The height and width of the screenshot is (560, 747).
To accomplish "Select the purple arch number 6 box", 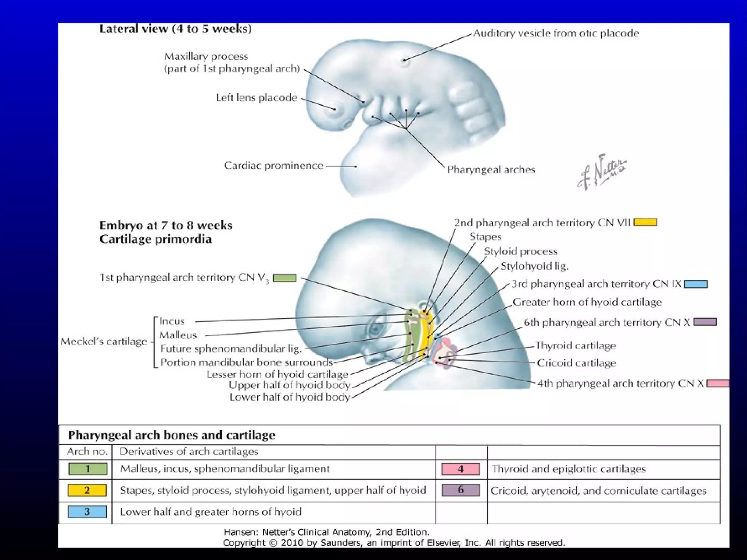I will (x=461, y=490).
